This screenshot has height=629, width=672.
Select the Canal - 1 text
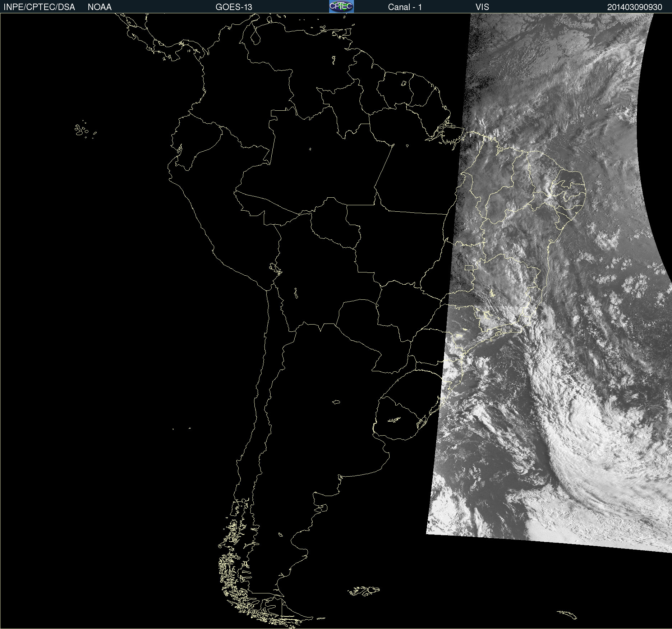[405, 7]
